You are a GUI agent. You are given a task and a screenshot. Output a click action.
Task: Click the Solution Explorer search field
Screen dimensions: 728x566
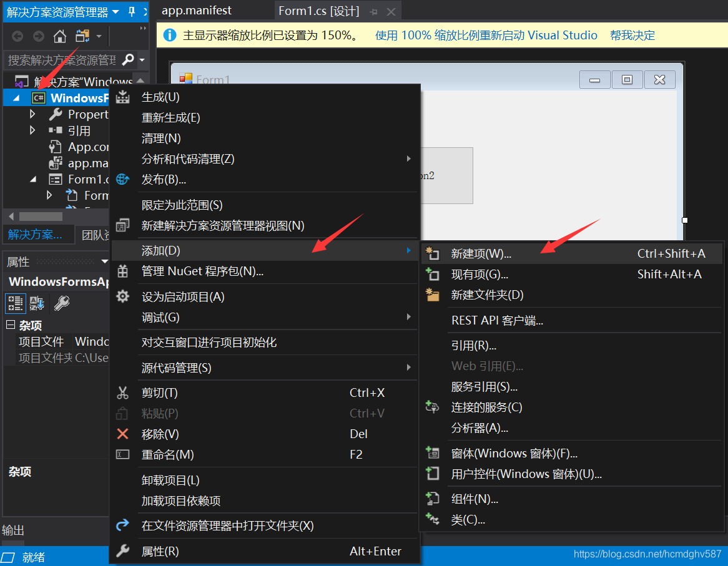pyautogui.click(x=62, y=60)
